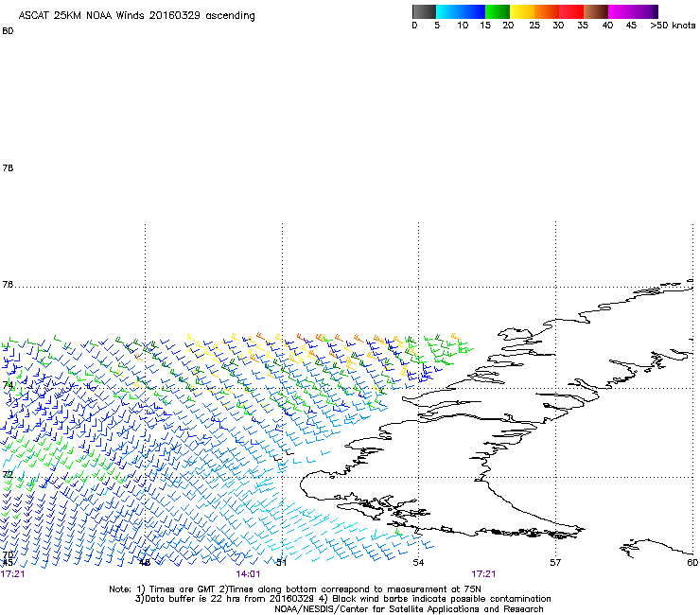Image resolution: width=700 pixels, height=615 pixels.
Task: Click longitude label '60' on bottom axis
Action: click(692, 563)
